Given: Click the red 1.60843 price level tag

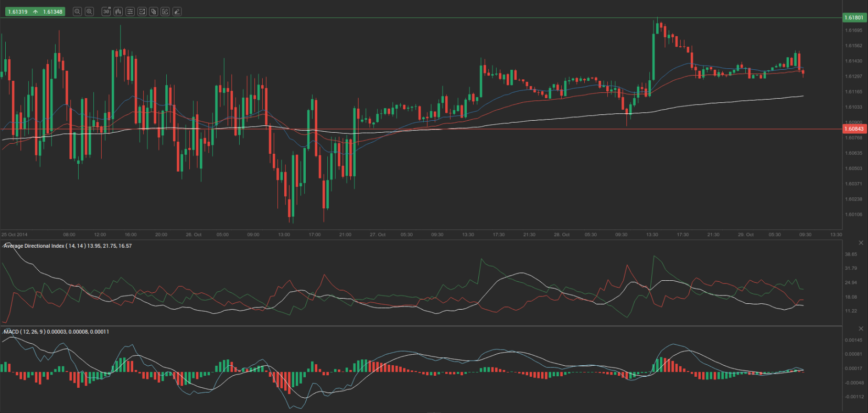Looking at the screenshot, I should [854, 129].
